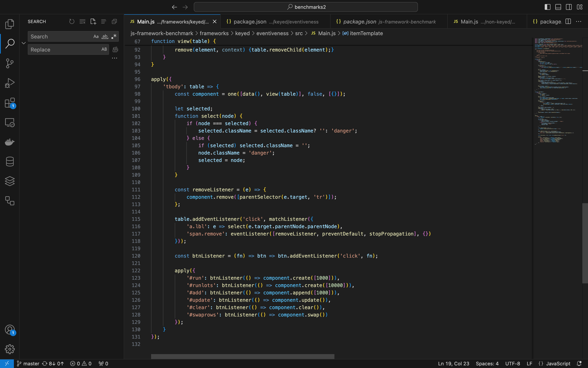This screenshot has width=588, height=368.
Task: Synchronize changes 8 down 0 up
Action: 53,363
